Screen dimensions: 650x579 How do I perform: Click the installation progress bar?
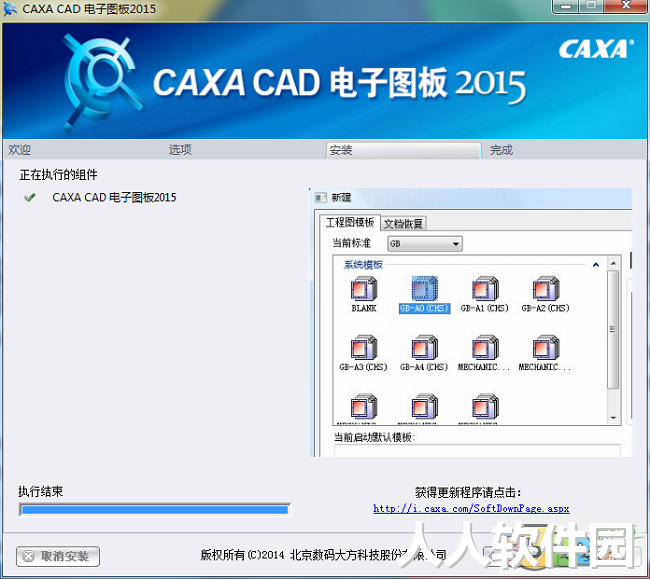155,510
